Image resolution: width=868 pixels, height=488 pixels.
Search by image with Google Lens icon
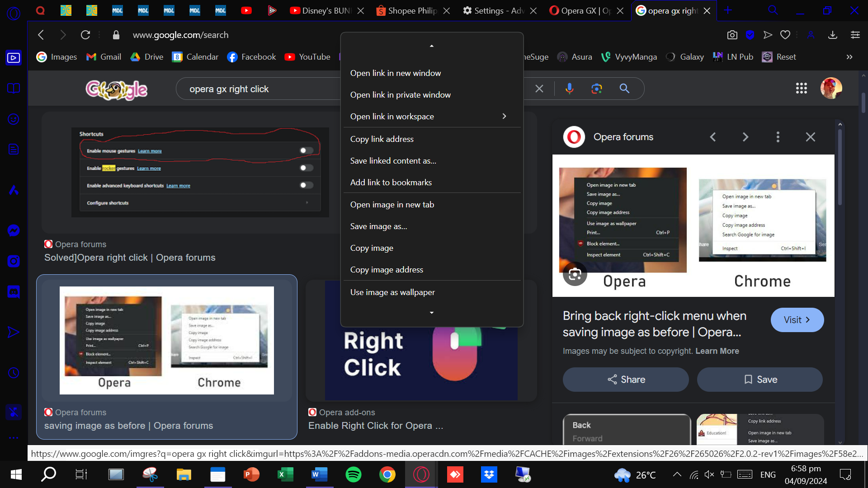pos(597,89)
